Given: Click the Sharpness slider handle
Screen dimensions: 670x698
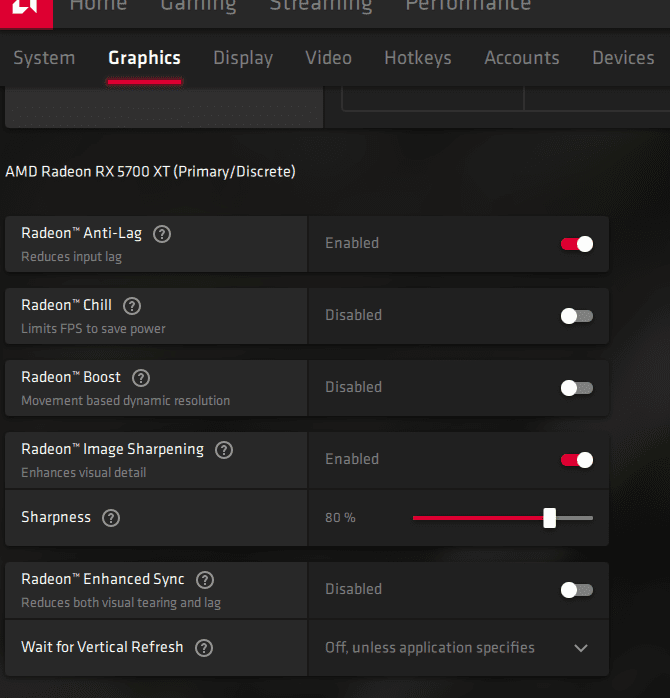Looking at the screenshot, I should click(x=549, y=518).
